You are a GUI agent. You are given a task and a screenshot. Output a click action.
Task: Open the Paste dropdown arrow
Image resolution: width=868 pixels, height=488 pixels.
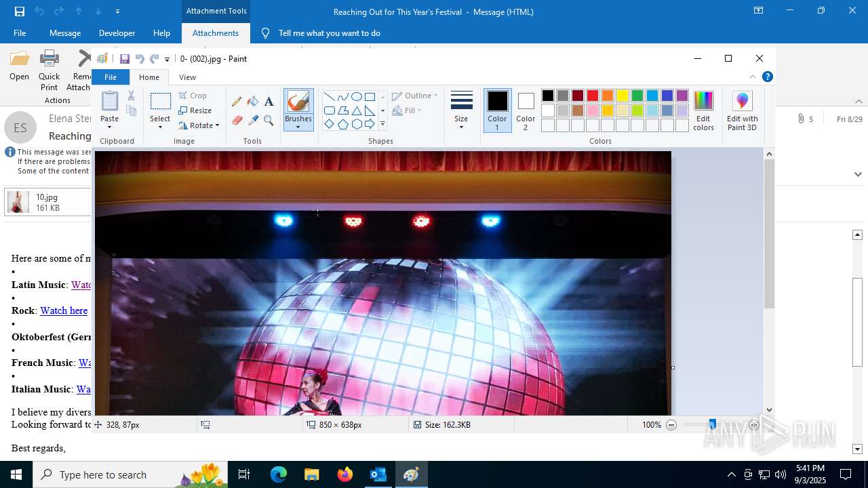point(109,127)
